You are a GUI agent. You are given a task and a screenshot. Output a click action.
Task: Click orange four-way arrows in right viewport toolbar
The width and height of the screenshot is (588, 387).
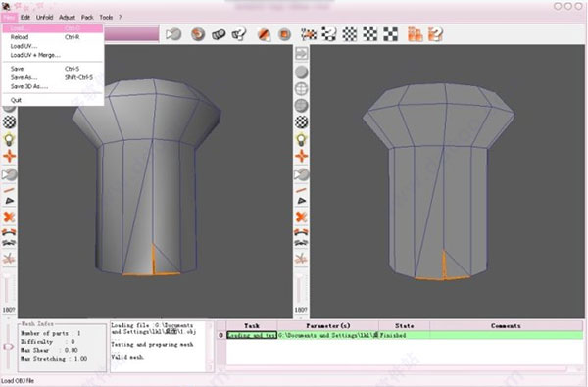tap(302, 157)
